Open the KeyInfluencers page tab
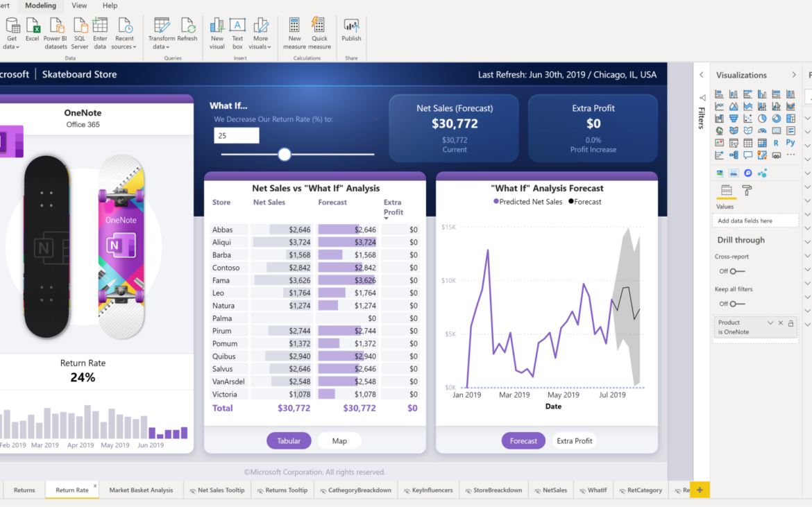 [428, 490]
